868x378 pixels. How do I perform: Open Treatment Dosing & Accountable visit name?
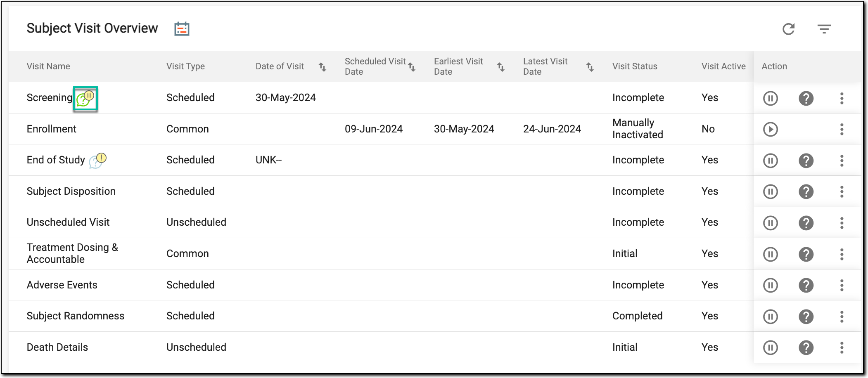coord(72,253)
